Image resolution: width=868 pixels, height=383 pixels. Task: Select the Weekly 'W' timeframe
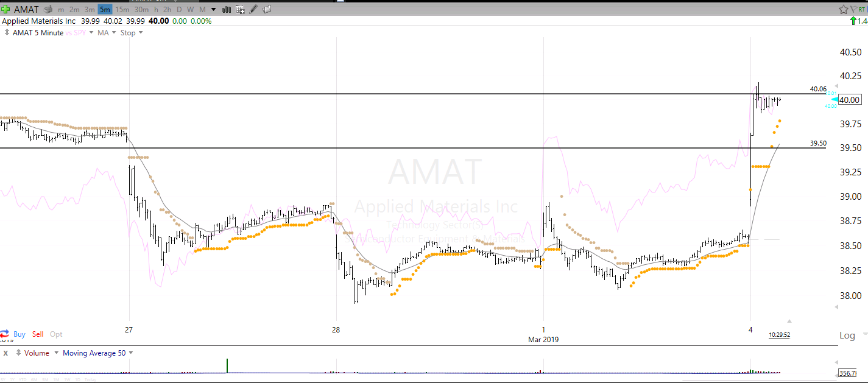click(190, 10)
